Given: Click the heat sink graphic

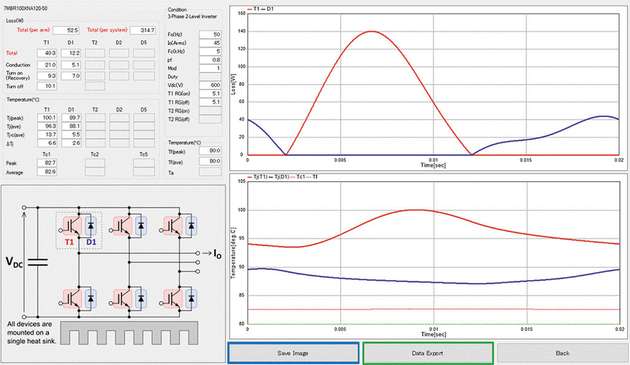Looking at the screenshot, I should tap(129, 333).
